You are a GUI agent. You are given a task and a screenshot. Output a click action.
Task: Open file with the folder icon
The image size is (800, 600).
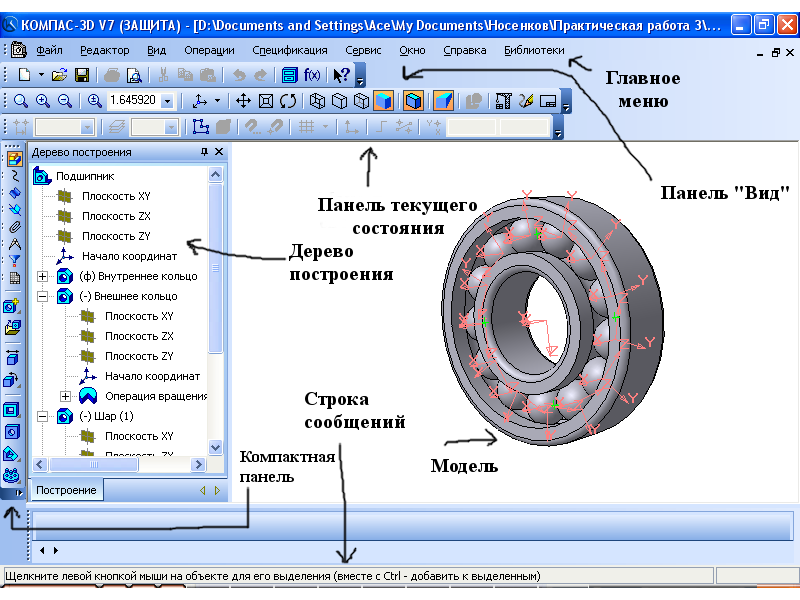pos(59,75)
